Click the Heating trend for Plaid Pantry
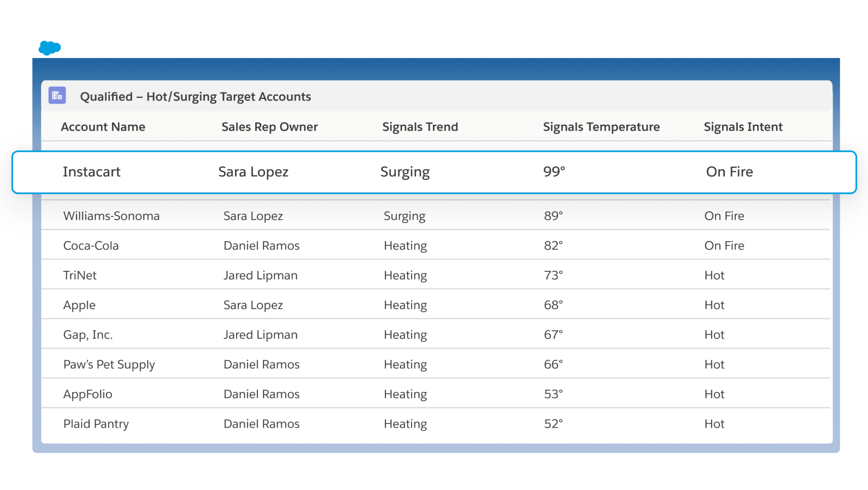Image resolution: width=868 pixels, height=490 pixels. [x=406, y=424]
